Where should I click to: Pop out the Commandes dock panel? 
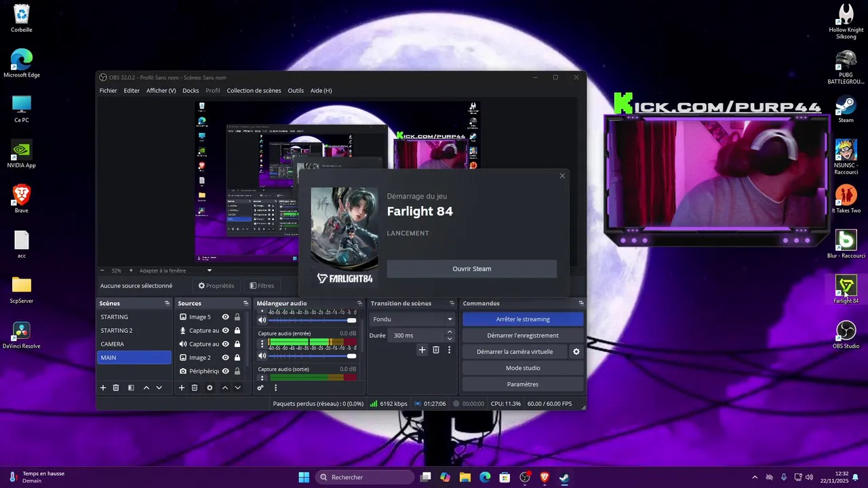coord(581,303)
